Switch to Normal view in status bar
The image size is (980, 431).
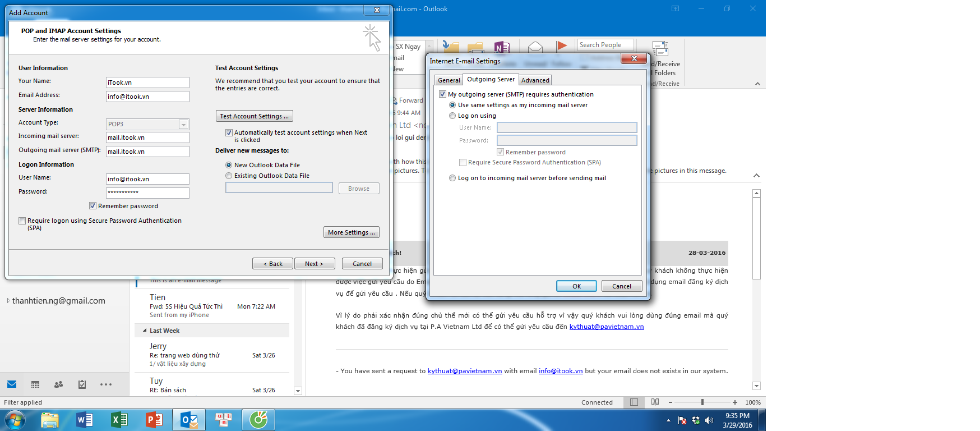pyautogui.click(x=634, y=402)
